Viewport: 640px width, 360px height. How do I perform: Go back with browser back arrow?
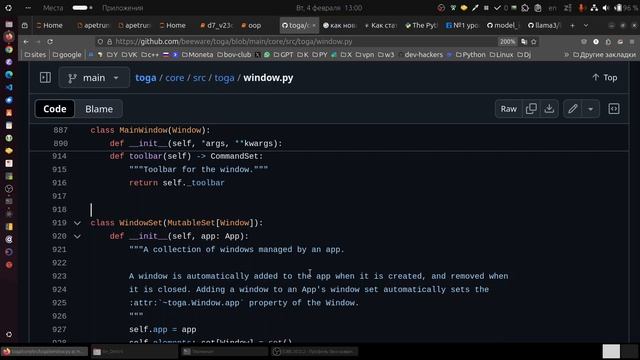click(x=26, y=42)
